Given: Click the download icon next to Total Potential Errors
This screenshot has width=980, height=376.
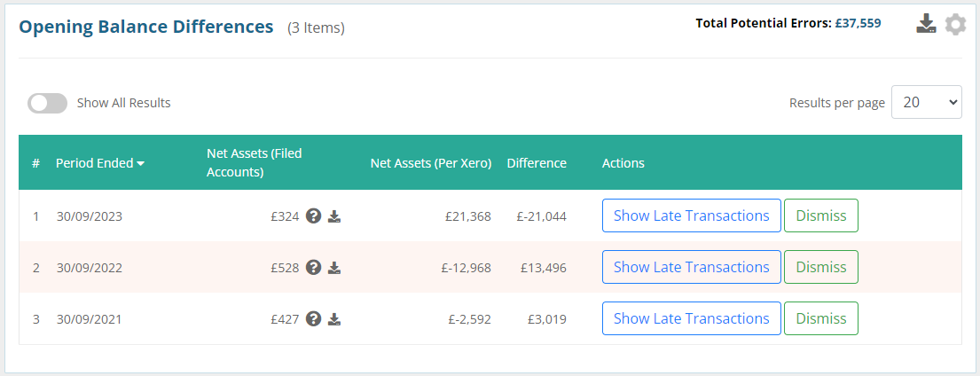Looking at the screenshot, I should point(926,24).
